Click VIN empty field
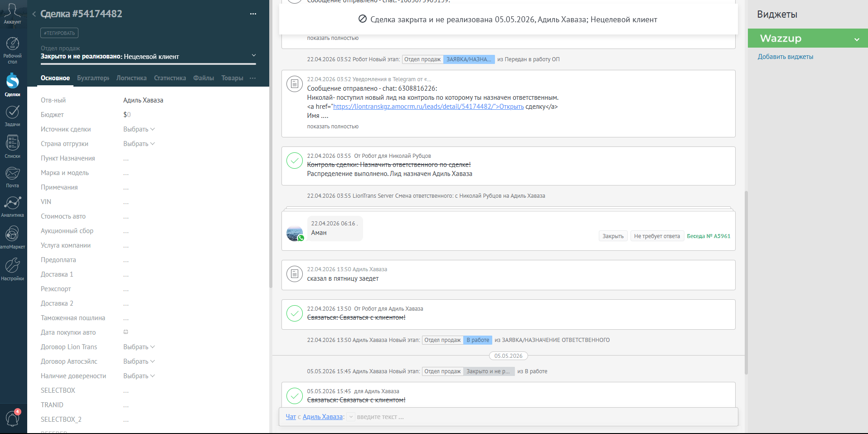 (126, 202)
